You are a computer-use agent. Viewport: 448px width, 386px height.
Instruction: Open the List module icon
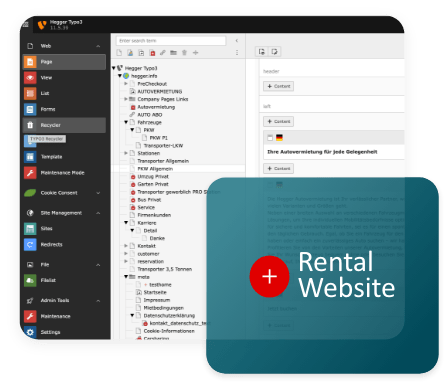pos(30,93)
